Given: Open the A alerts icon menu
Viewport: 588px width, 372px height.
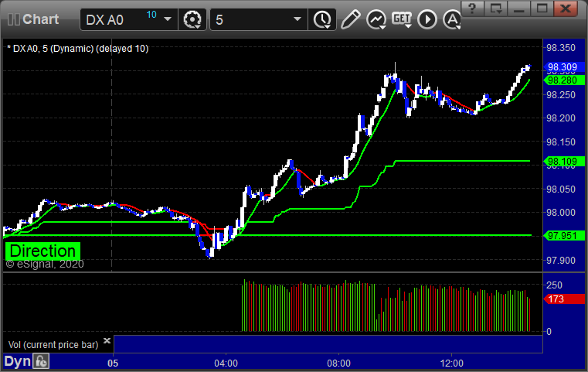Looking at the screenshot, I should 451,19.
